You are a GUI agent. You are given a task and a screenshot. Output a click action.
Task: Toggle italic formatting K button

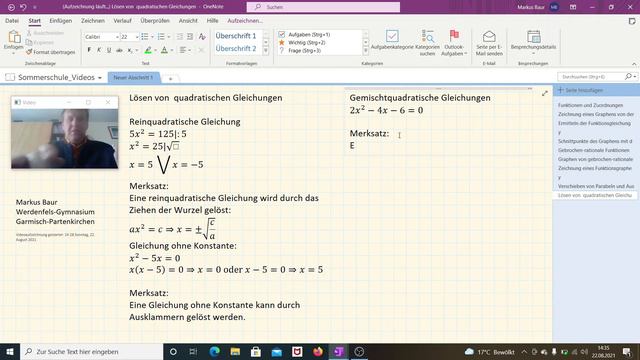coord(99,50)
